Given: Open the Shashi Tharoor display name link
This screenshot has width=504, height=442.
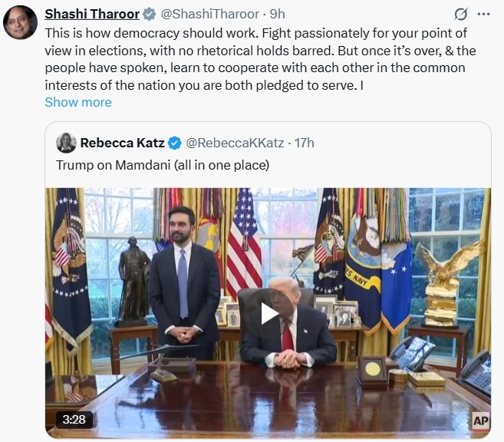Looking at the screenshot, I should (92, 15).
